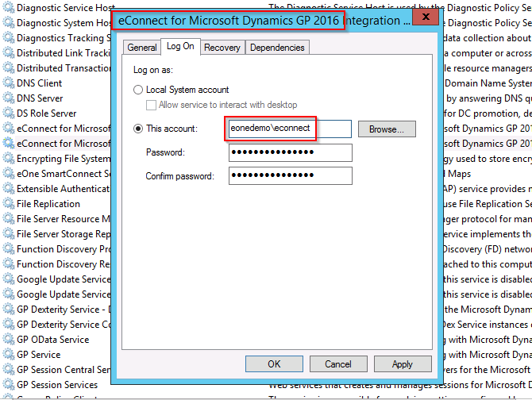This screenshot has height=400, width=532.
Task: Click gear icon beside Function Discovery Resource service
Action: pos(8,263)
